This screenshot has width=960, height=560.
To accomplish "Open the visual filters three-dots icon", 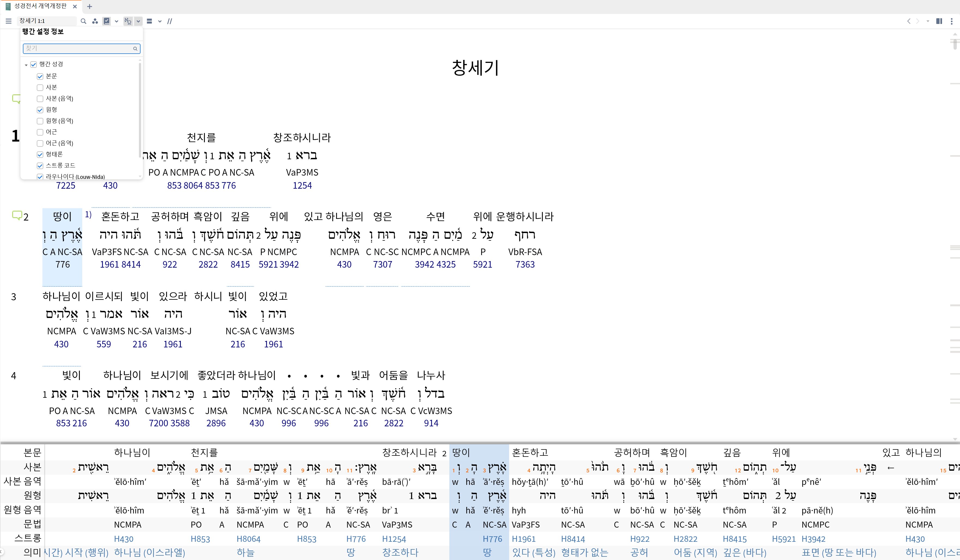I will (95, 21).
